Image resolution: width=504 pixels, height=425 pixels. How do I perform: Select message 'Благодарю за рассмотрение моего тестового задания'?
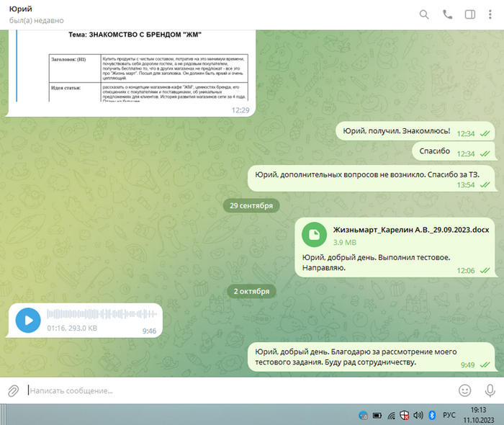[x=371, y=357]
